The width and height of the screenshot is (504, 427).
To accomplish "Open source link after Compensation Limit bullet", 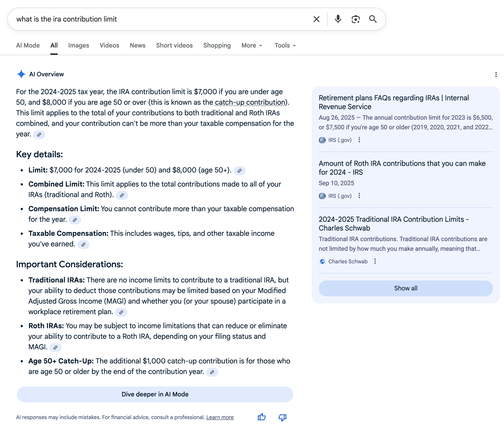I will 75,220.
